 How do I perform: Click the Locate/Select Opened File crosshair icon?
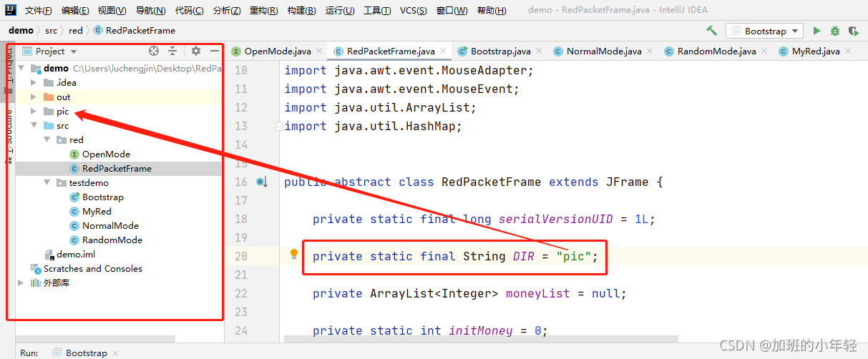[153, 51]
